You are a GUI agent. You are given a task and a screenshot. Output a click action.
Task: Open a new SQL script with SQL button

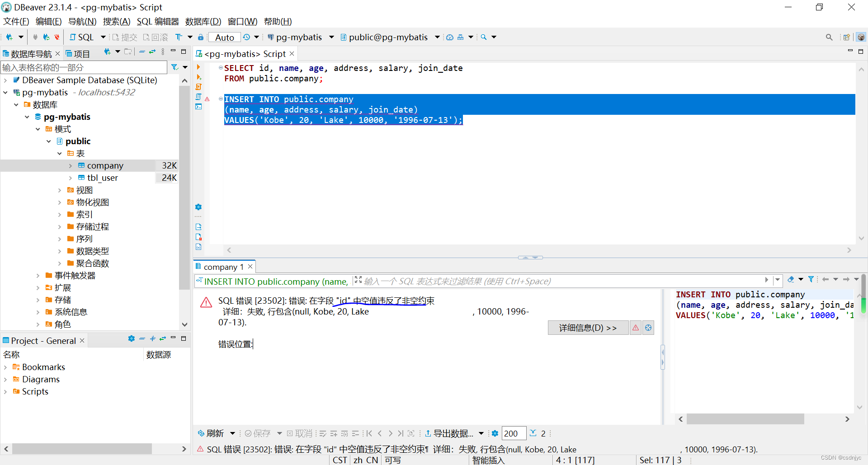(x=82, y=37)
